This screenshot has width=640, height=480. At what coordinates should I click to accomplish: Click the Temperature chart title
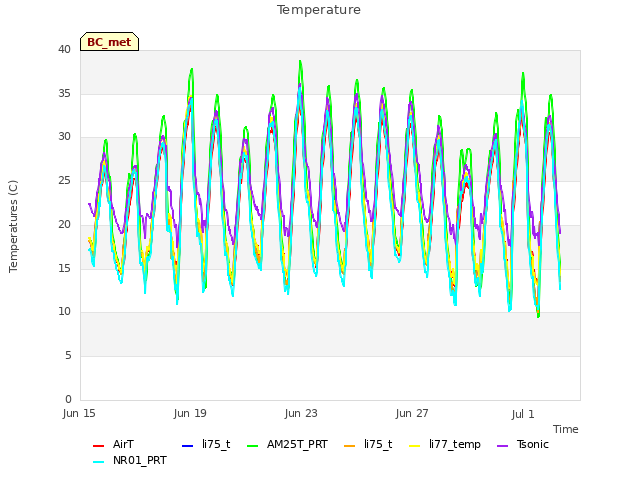coord(319,10)
